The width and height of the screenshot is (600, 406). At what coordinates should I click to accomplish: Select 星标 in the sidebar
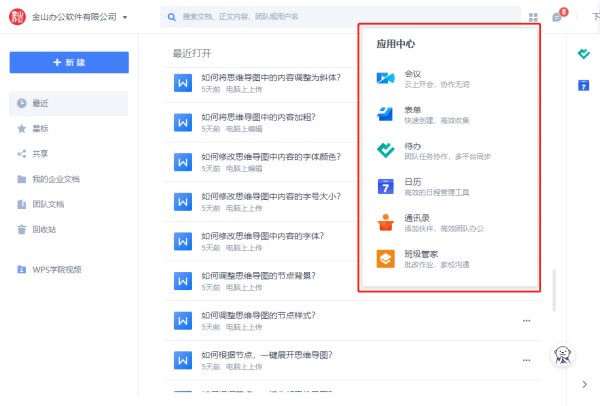coord(68,129)
